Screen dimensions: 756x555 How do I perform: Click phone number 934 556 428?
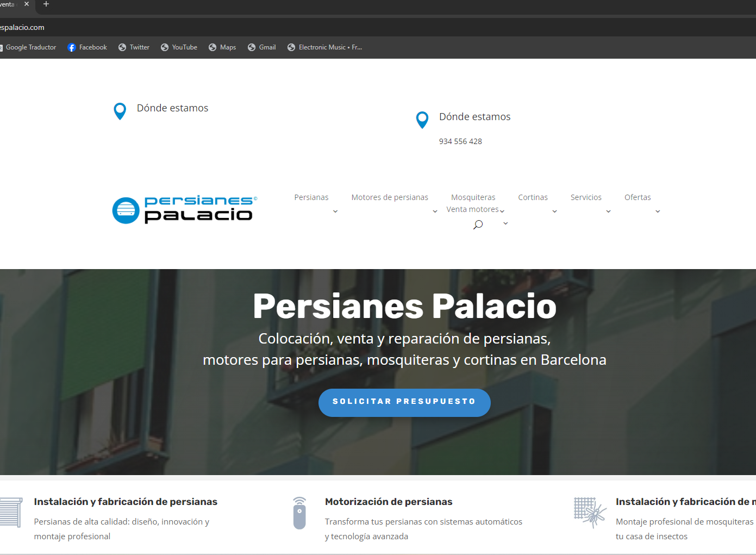(460, 141)
